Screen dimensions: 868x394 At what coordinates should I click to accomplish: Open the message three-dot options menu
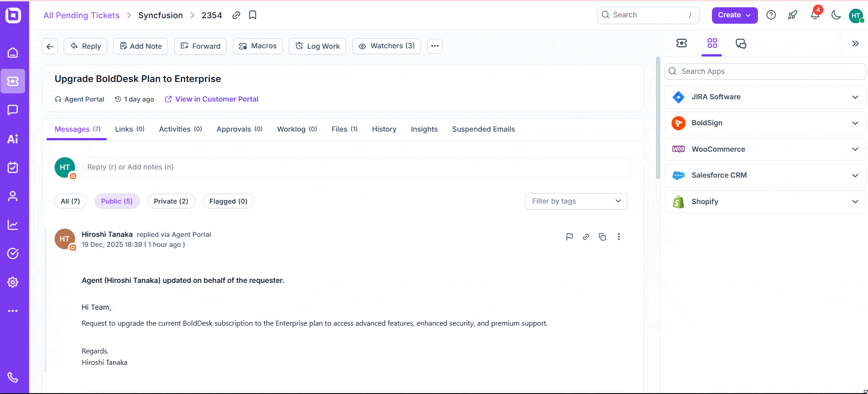[x=619, y=237]
